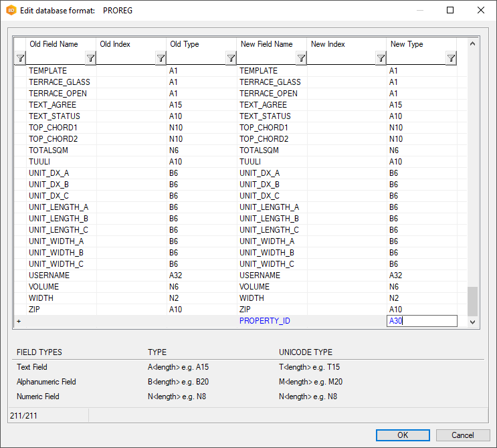Click the row selector column filter icon
This screenshot has height=448, width=497.
(19, 59)
